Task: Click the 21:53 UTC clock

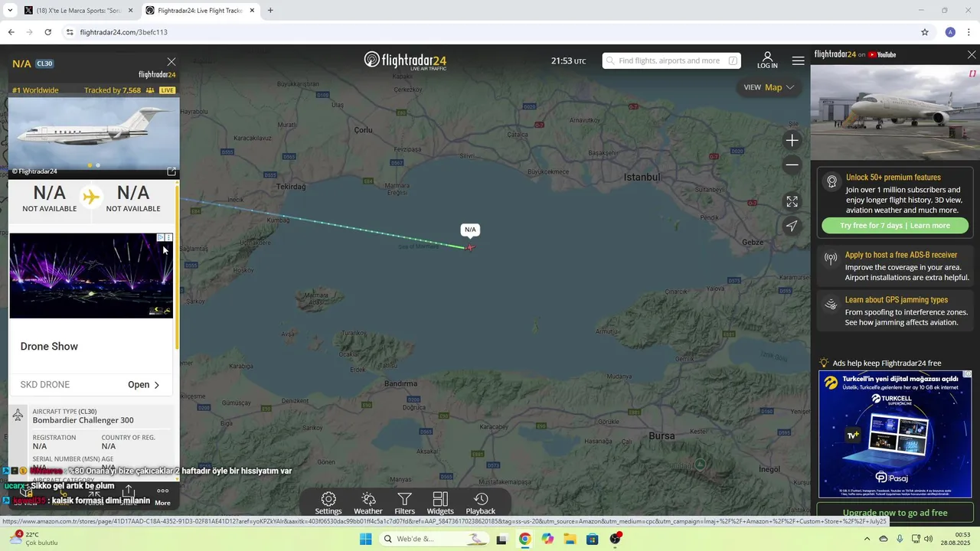Action: [x=569, y=61]
